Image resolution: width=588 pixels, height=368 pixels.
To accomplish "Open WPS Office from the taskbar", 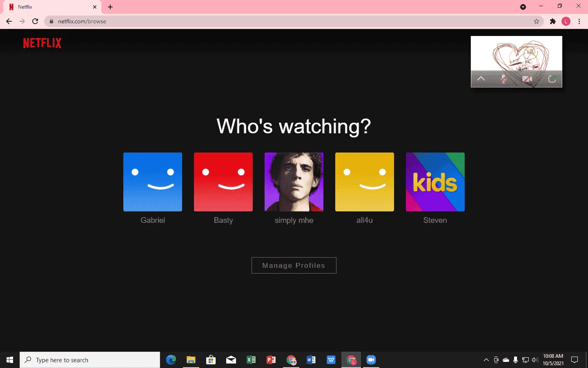I will click(x=331, y=360).
